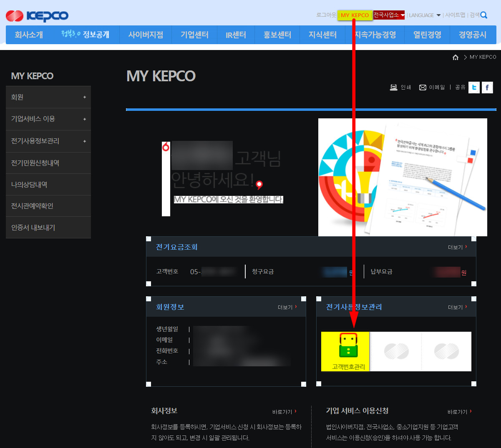
Task: Click MY KEPCO breadcrumb text
Action: click(483, 57)
